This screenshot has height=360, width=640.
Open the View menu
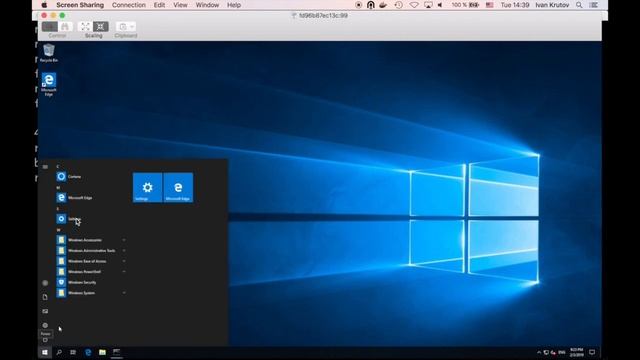coord(180,5)
